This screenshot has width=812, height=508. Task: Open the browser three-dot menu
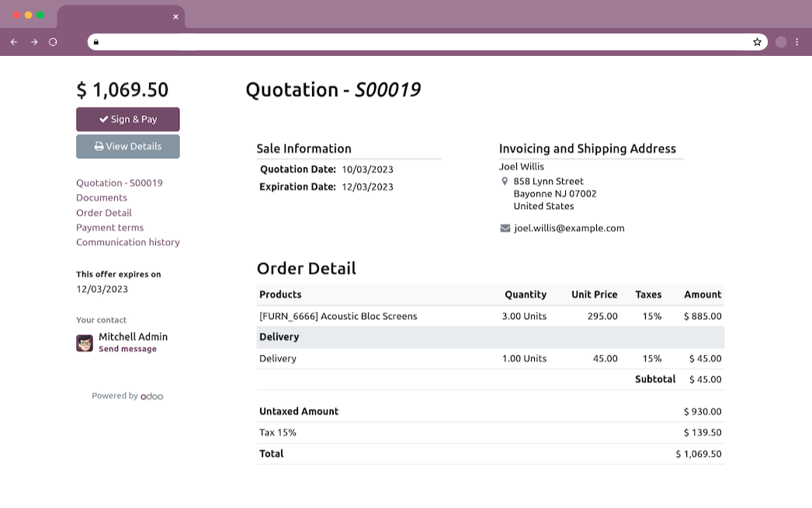coord(797,42)
